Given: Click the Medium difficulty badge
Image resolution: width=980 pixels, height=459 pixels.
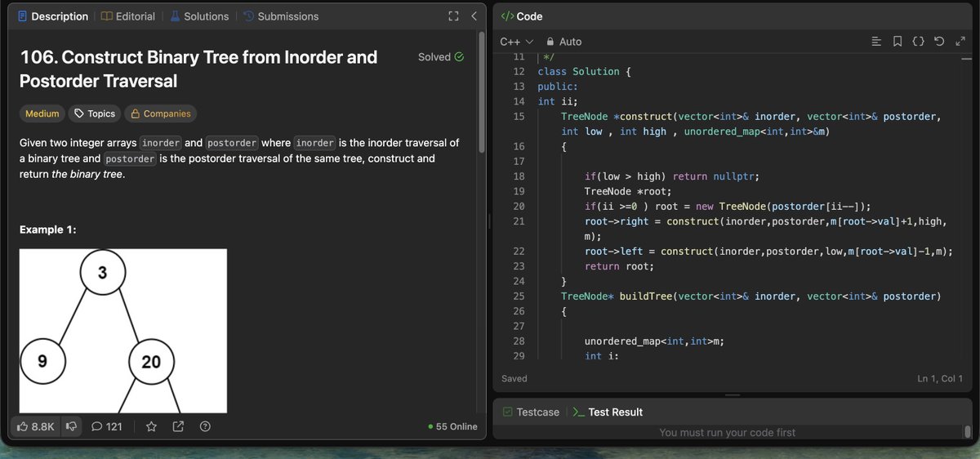Looking at the screenshot, I should (x=42, y=114).
